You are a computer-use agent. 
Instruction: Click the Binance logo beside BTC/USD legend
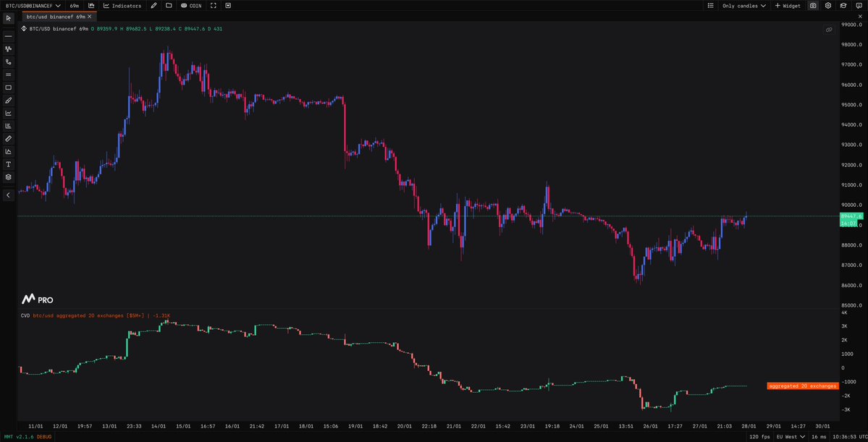[24, 28]
